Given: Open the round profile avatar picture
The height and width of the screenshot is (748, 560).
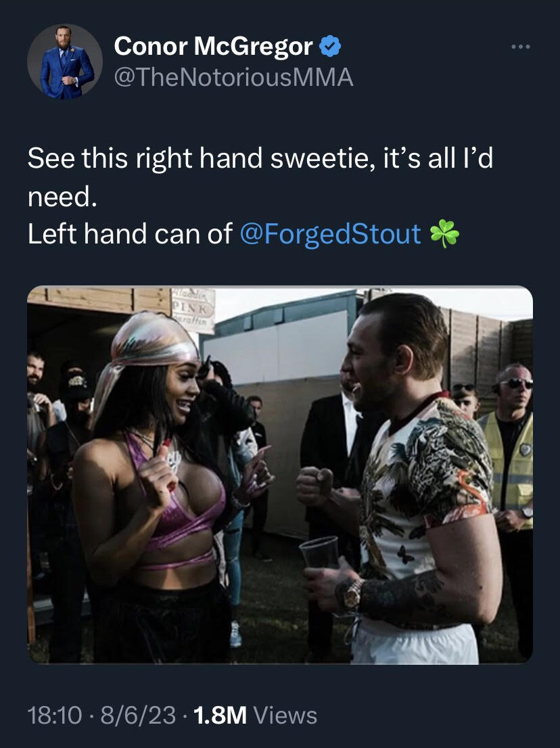Looking at the screenshot, I should click(x=65, y=62).
